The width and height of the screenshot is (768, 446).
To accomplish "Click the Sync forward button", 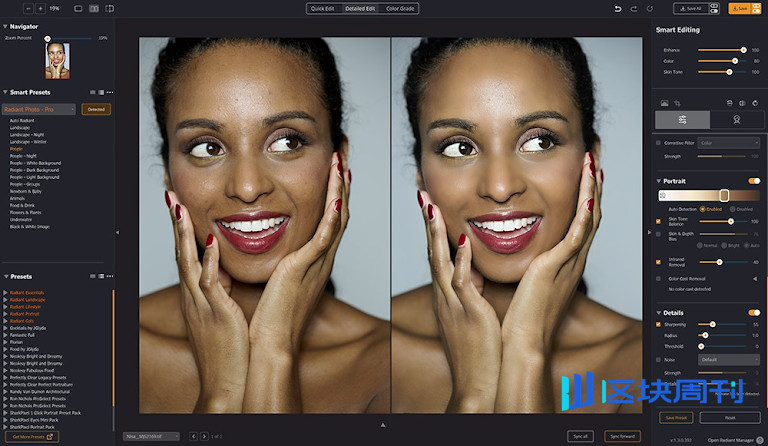I will click(621, 436).
